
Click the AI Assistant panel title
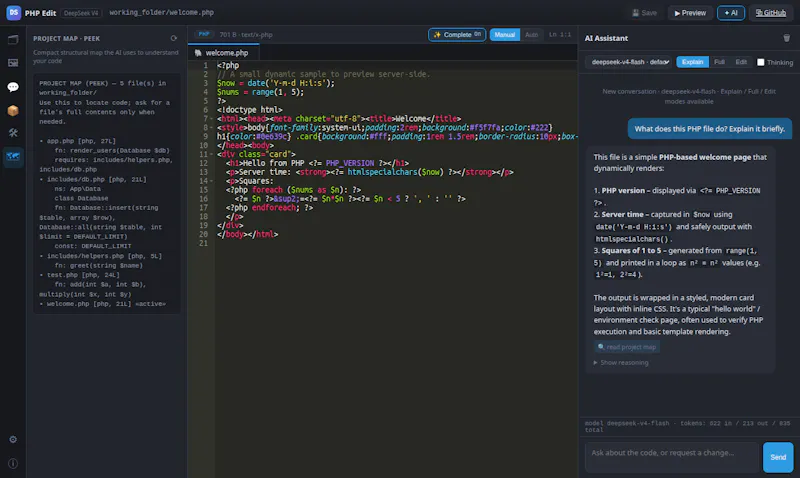point(606,38)
